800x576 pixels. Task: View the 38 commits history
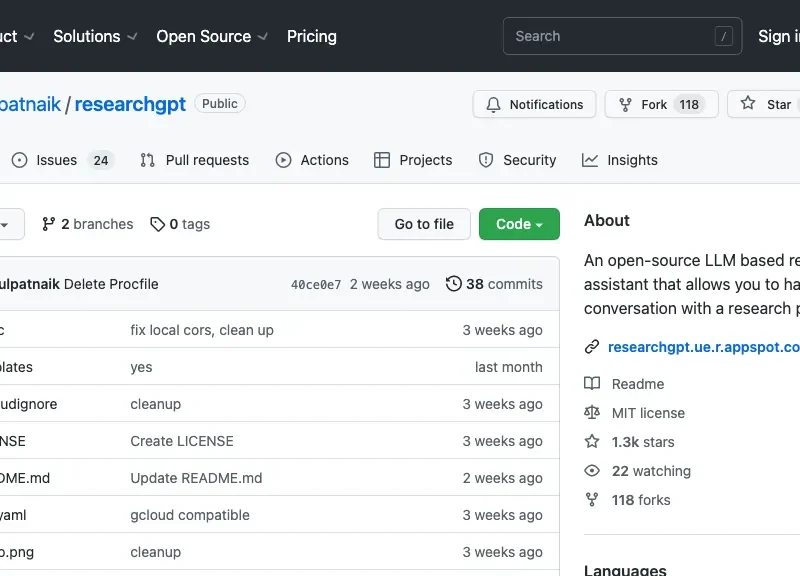494,284
